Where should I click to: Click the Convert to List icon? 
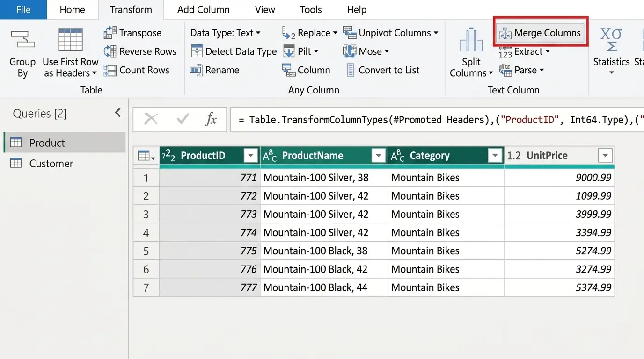[351, 70]
